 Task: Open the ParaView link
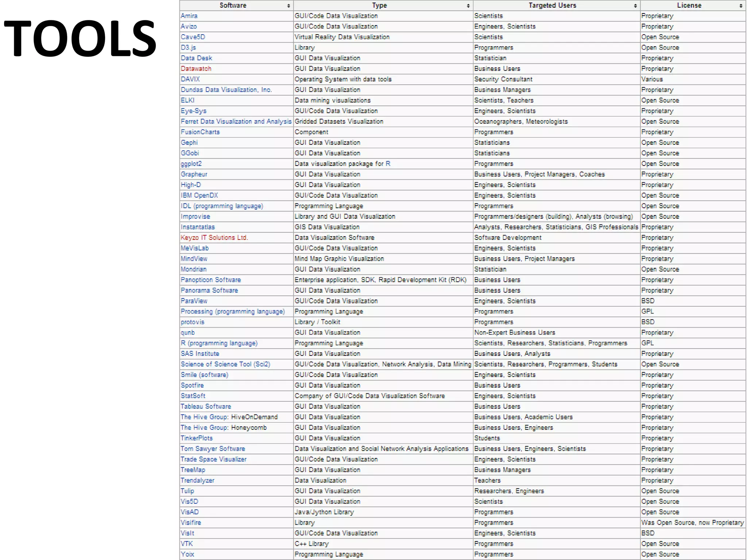pos(194,302)
